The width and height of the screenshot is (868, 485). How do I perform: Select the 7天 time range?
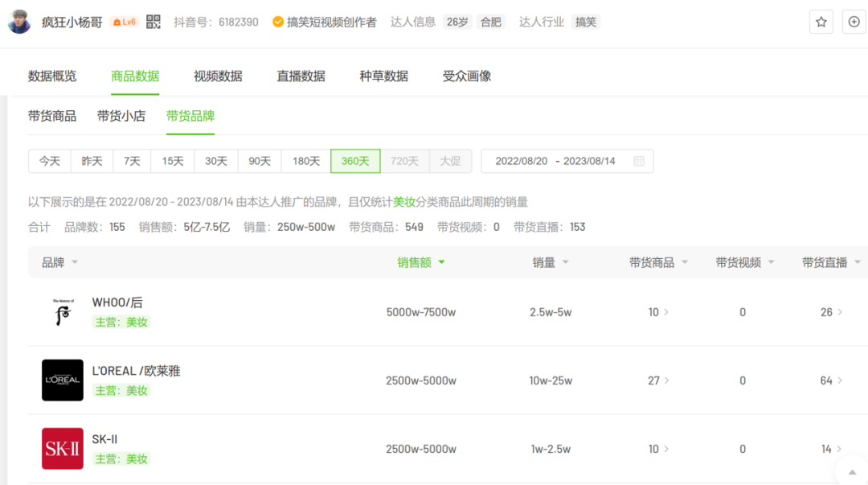coord(132,162)
